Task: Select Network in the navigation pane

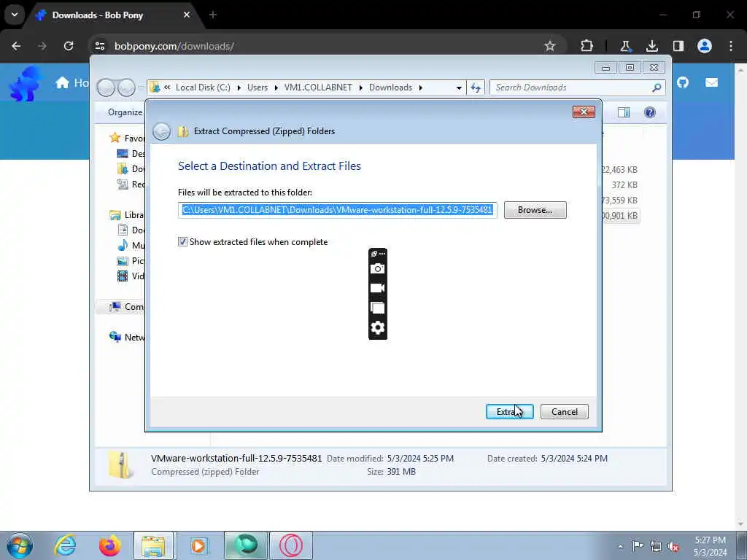Action: [x=127, y=337]
